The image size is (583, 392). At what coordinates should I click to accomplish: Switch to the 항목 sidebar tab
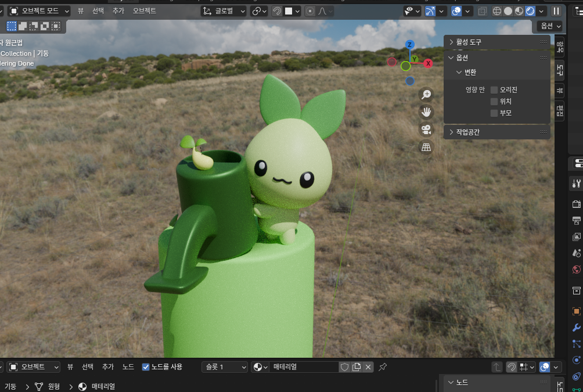pyautogui.click(x=560, y=47)
